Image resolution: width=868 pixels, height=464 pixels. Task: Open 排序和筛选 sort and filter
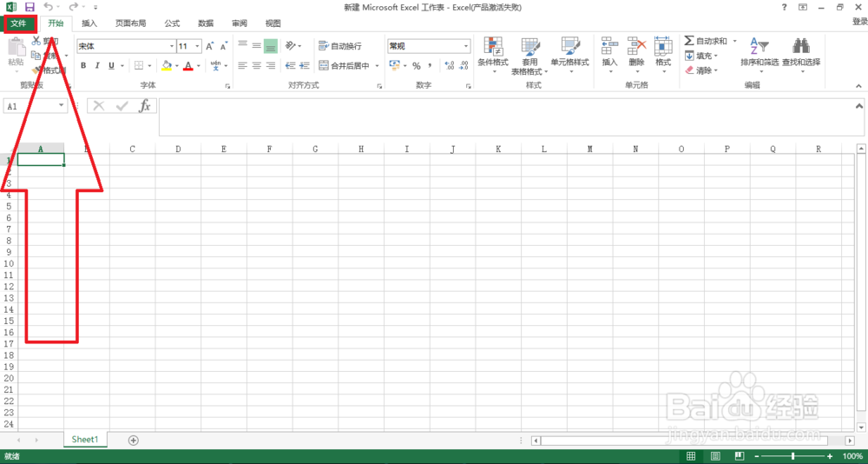[x=759, y=53]
